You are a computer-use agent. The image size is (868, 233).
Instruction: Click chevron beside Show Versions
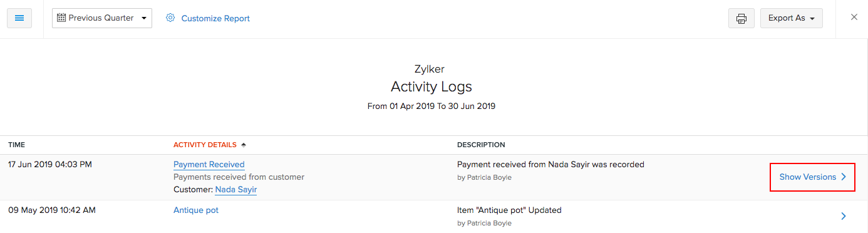point(844,177)
